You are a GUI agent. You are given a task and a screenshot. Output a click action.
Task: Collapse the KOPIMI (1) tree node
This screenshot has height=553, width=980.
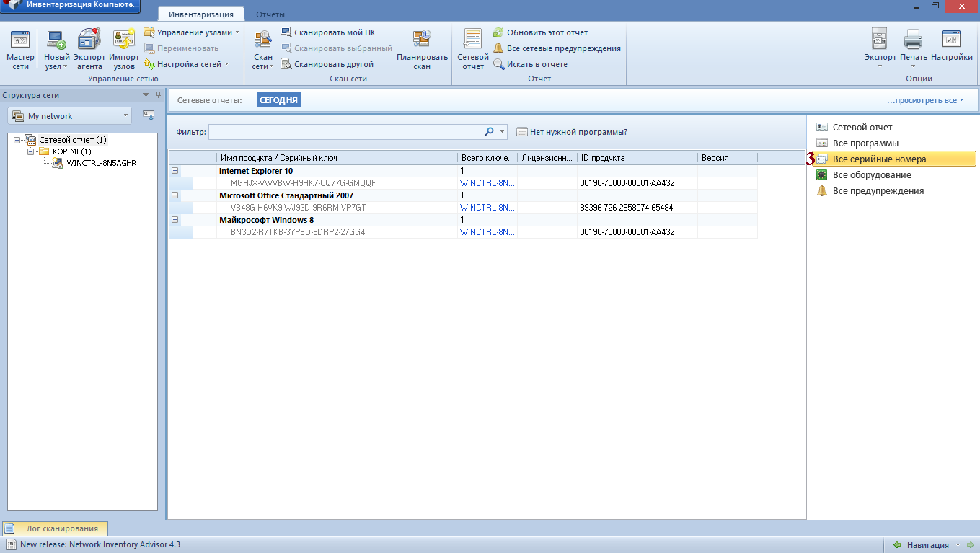(x=31, y=151)
